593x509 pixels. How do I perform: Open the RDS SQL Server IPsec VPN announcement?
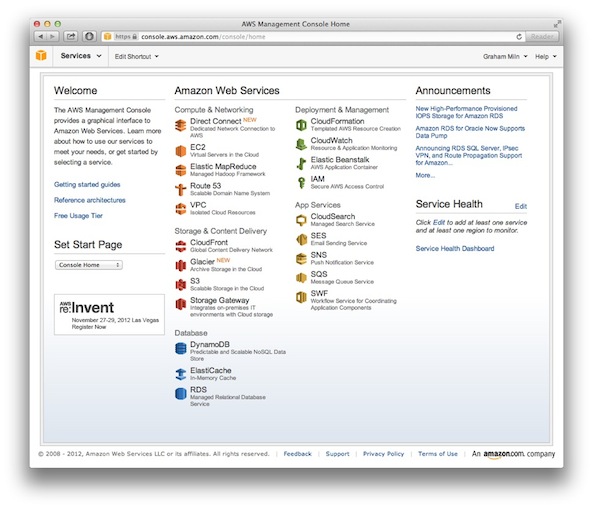pos(469,155)
